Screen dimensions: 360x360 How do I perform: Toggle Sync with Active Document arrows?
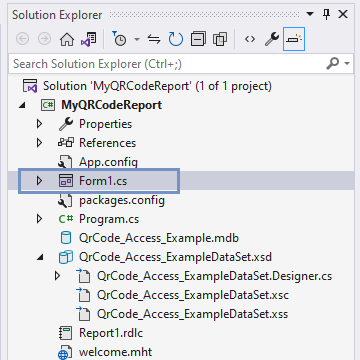(x=154, y=40)
